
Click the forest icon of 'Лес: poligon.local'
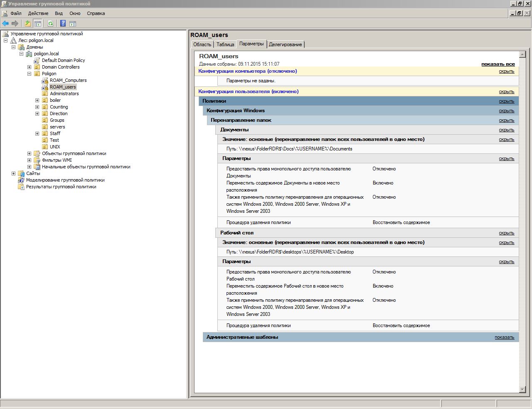[x=13, y=40]
